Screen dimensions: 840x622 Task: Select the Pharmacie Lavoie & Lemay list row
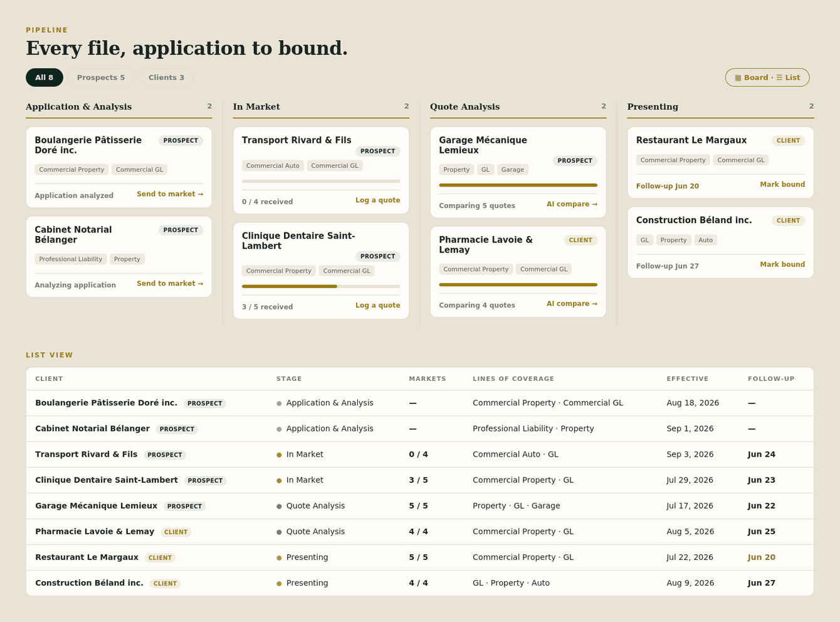420,532
